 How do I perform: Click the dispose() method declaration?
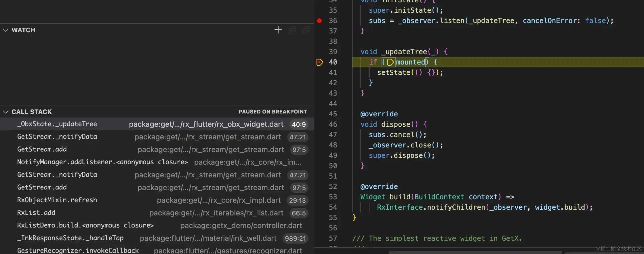[x=399, y=124]
